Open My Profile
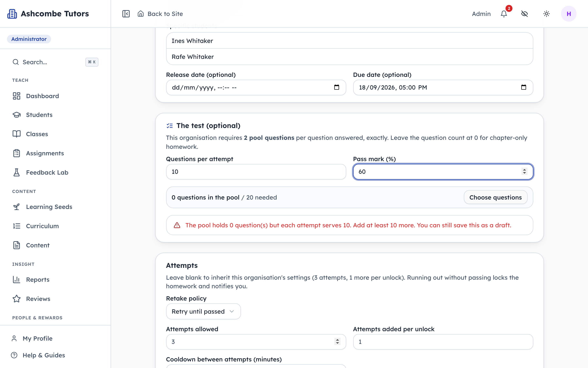Screen dimensions: 588x368 pos(37,338)
